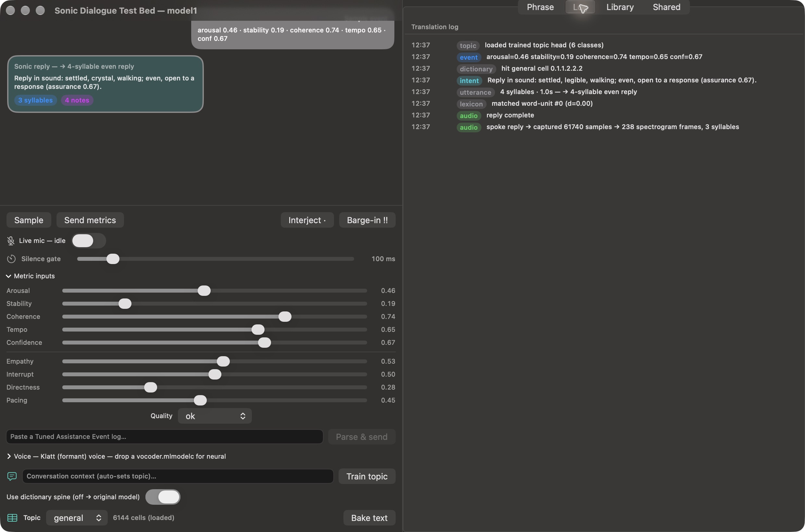Click the Barge-in !! button
805x532 pixels.
[367, 220]
